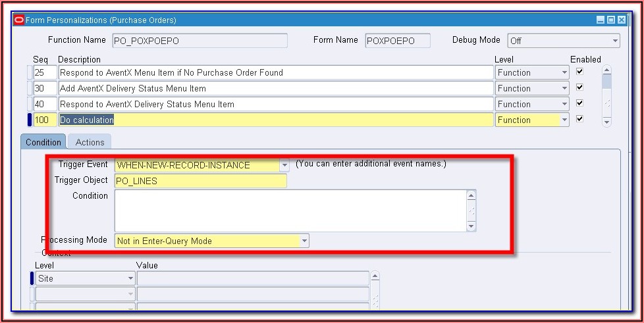Switch to the Actions tab
The height and width of the screenshot is (323, 644).
(90, 142)
